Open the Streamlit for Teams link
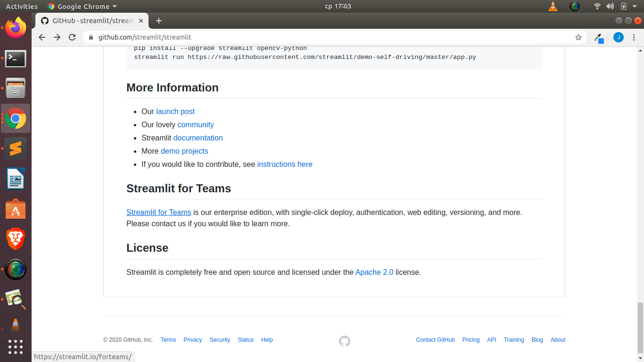Image resolution: width=644 pixels, height=362 pixels. point(158,212)
